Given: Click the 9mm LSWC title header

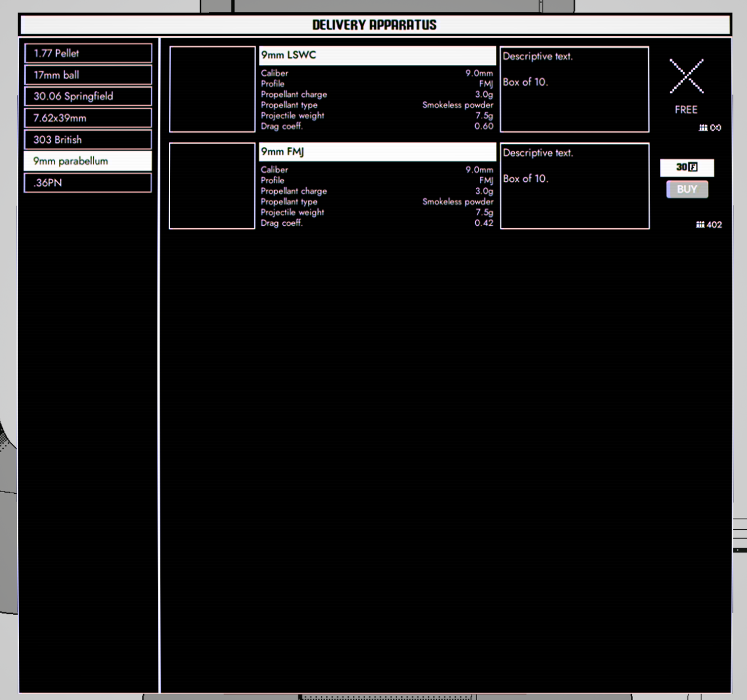Looking at the screenshot, I should point(377,56).
